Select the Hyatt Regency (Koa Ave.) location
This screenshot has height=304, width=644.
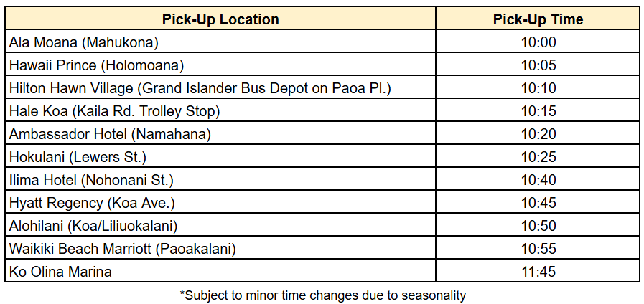[x=92, y=203]
